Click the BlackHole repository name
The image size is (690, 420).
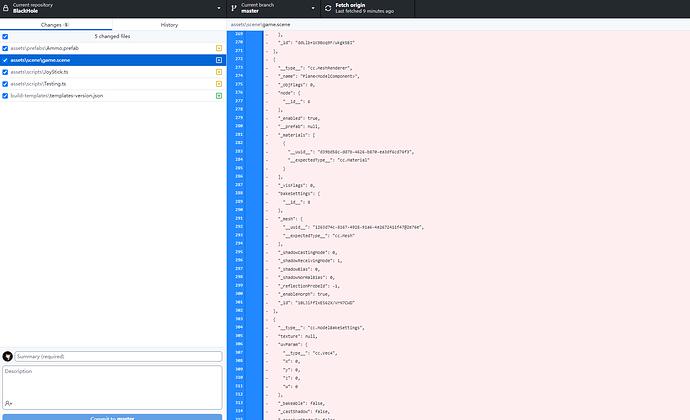pyautogui.click(x=25, y=11)
